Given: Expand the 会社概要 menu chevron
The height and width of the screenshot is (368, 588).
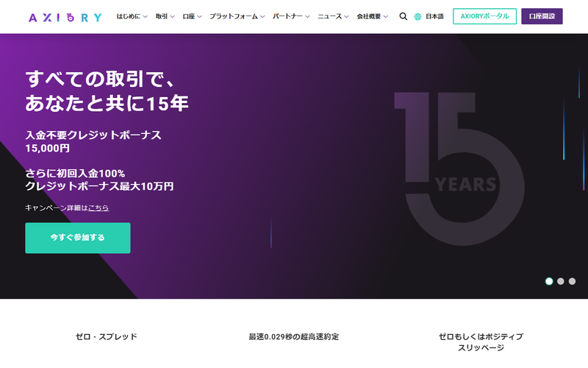Looking at the screenshot, I should (385, 16).
